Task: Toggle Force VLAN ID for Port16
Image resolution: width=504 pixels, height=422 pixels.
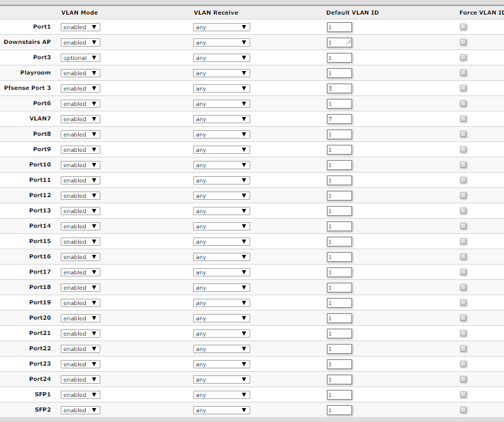Action: click(x=464, y=257)
